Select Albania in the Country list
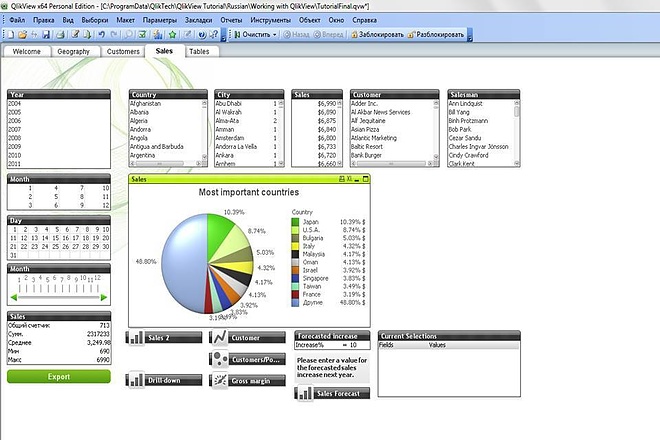This screenshot has height=440, width=660. (165, 112)
